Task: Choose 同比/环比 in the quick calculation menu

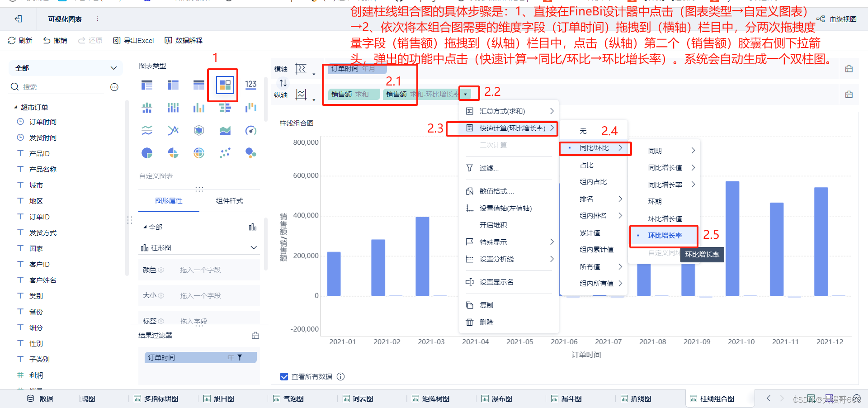Action: 594,148
